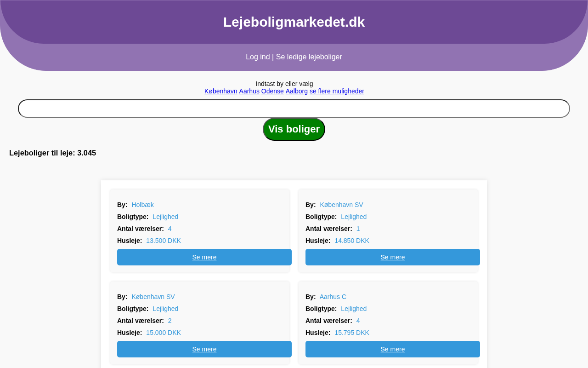Choose Aarhus city shortcut
This screenshot has width=588, height=368.
249,91
